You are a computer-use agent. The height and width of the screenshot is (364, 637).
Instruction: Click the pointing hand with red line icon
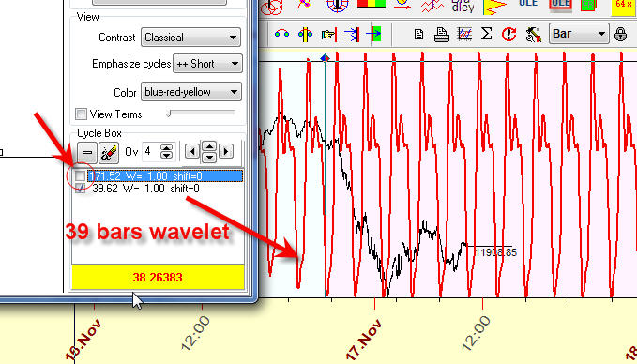click(329, 34)
